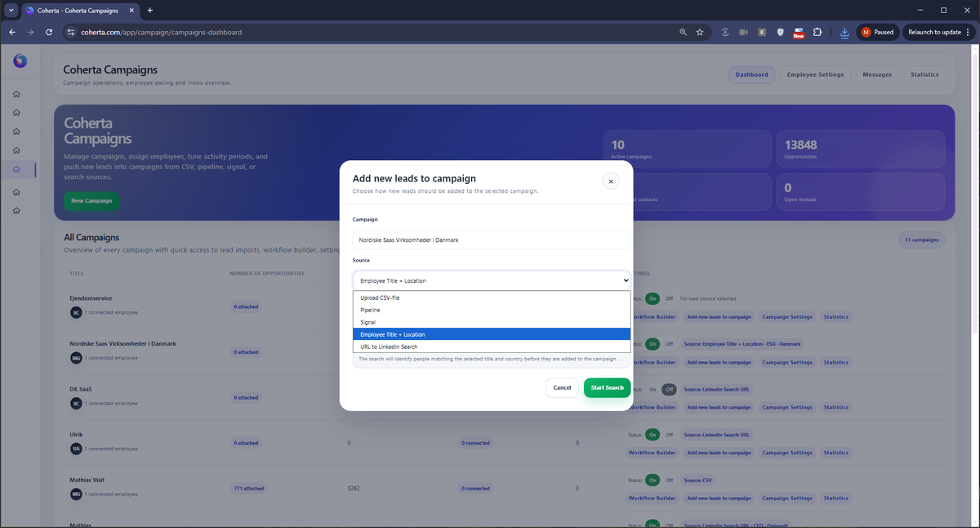Bookmark this page with the star
This screenshot has width=980, height=528.
pyautogui.click(x=700, y=32)
